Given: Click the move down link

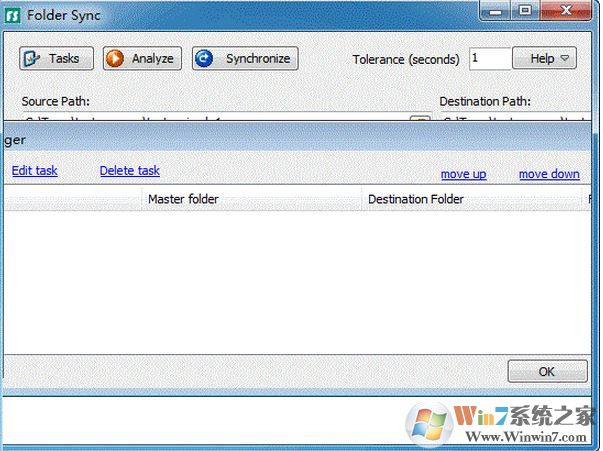Looking at the screenshot, I should tap(549, 174).
